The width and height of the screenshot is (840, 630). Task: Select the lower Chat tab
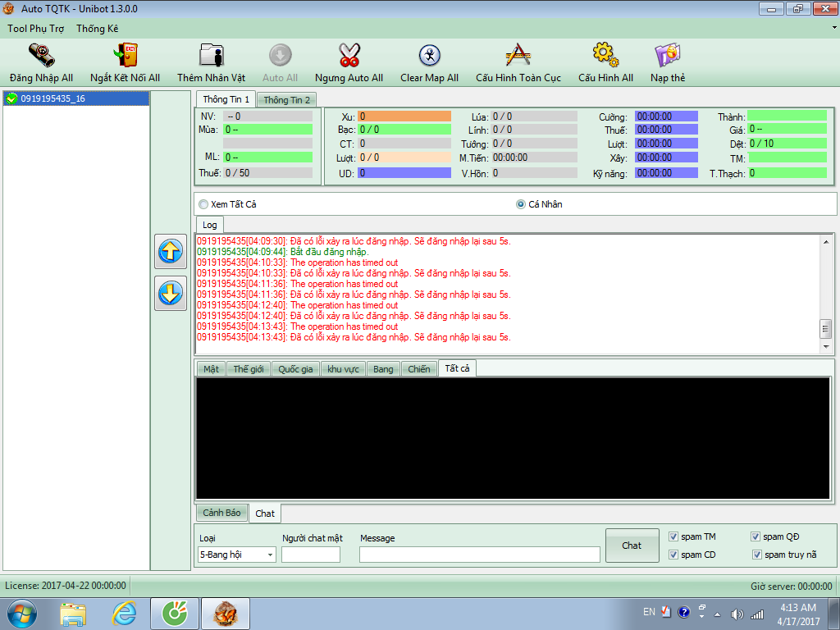coord(265,514)
